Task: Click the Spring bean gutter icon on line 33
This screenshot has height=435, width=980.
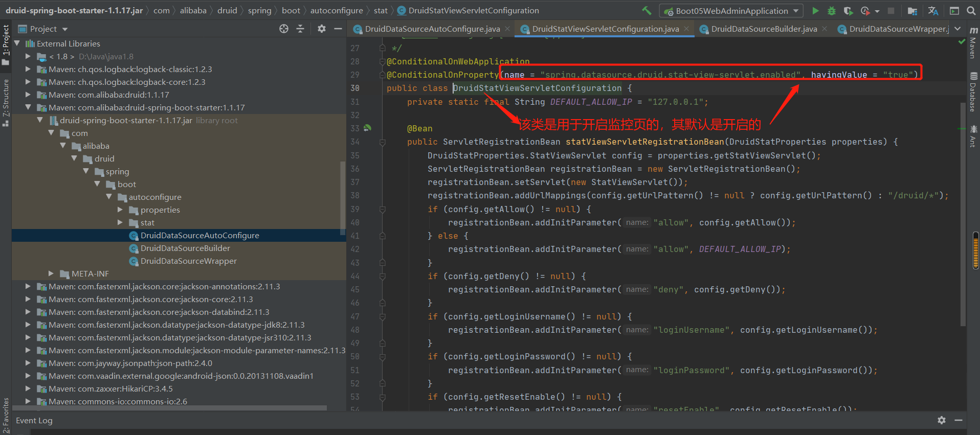Action: click(x=368, y=128)
